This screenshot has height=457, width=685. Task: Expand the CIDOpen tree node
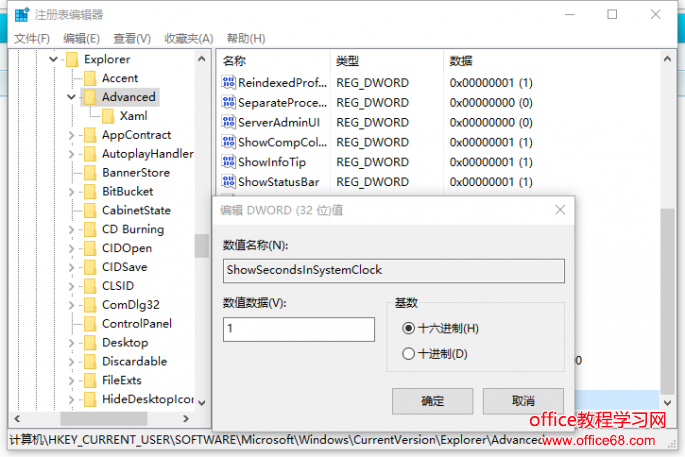(71, 248)
